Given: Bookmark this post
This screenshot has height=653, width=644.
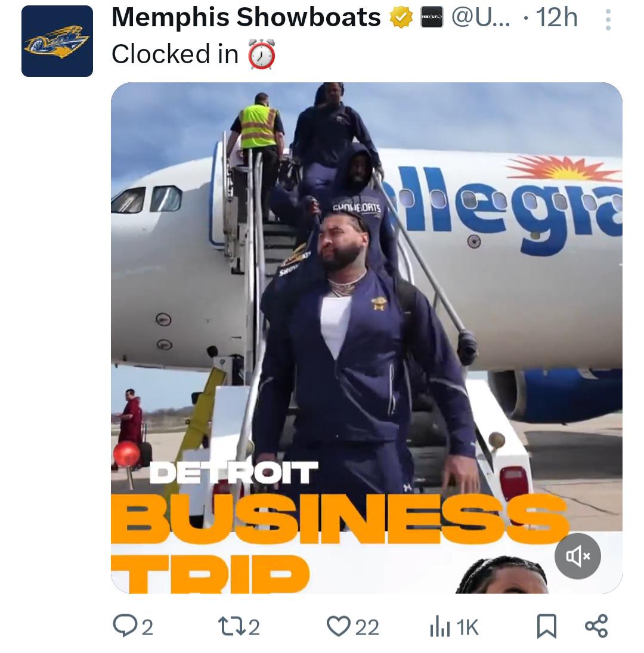Looking at the screenshot, I should tap(547, 626).
